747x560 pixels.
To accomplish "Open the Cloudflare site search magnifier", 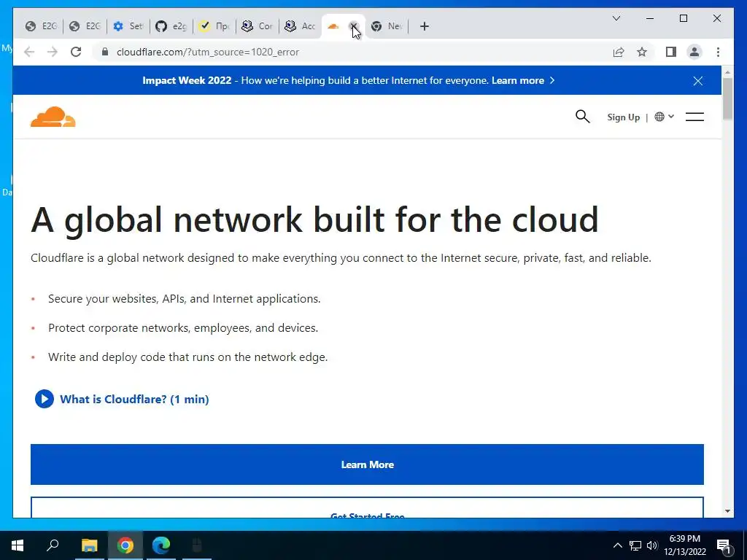I will 582,117.
